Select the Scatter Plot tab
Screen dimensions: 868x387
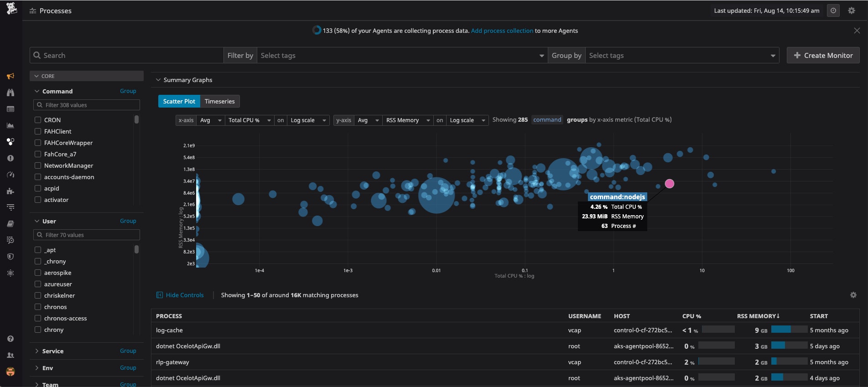(x=179, y=101)
